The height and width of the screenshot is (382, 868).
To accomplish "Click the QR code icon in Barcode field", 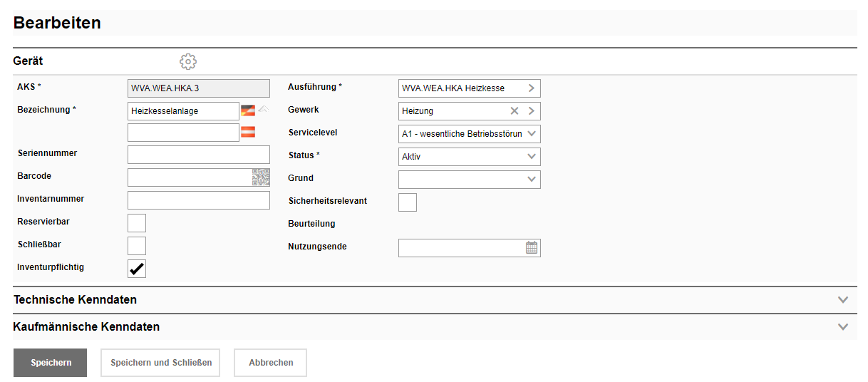I will click(261, 177).
